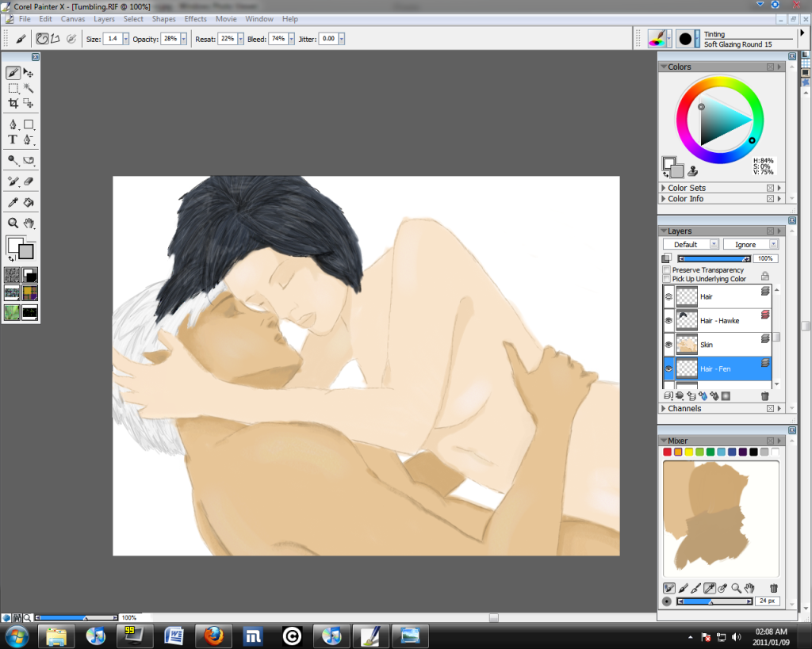This screenshot has width=812, height=649.
Task: Expand the Color Sets panel
Action: pyautogui.click(x=664, y=188)
